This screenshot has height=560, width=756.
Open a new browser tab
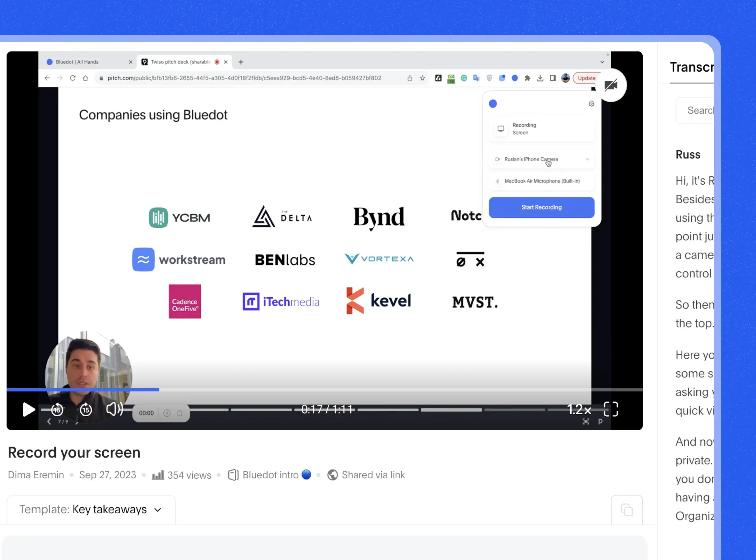pyautogui.click(x=241, y=62)
